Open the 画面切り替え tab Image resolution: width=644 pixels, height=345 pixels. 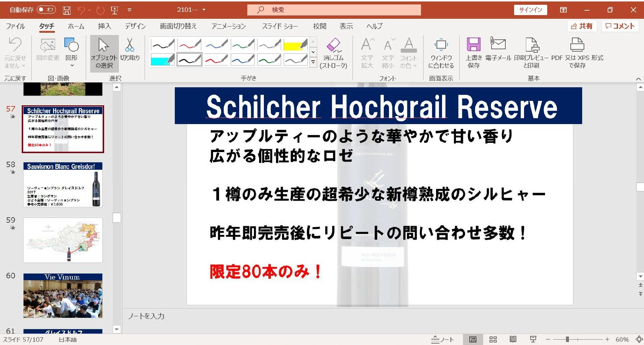tap(178, 26)
